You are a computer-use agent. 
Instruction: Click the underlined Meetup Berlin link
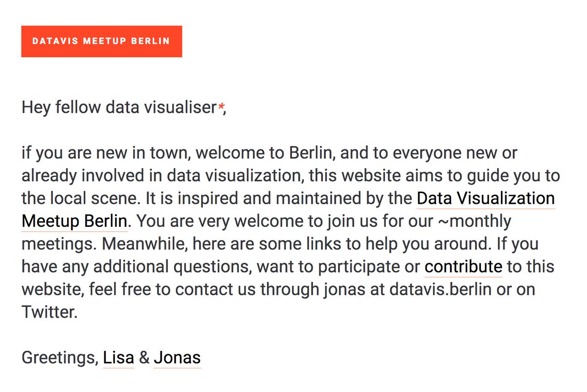click(x=74, y=221)
